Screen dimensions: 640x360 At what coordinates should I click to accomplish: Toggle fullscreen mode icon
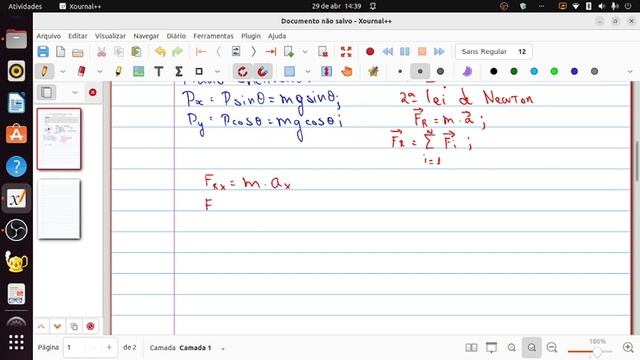pyautogui.click(x=346, y=51)
